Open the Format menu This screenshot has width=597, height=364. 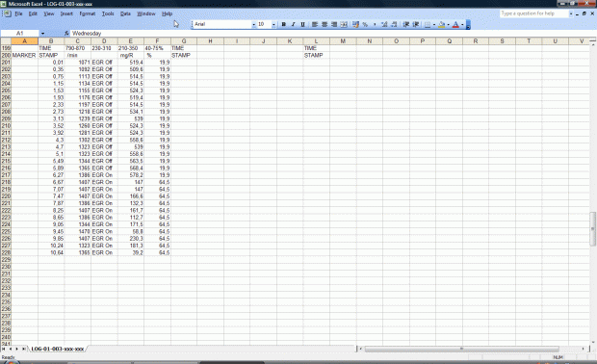pos(88,13)
